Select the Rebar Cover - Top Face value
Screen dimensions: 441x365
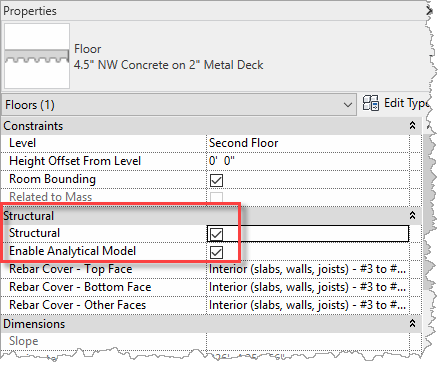(x=307, y=269)
